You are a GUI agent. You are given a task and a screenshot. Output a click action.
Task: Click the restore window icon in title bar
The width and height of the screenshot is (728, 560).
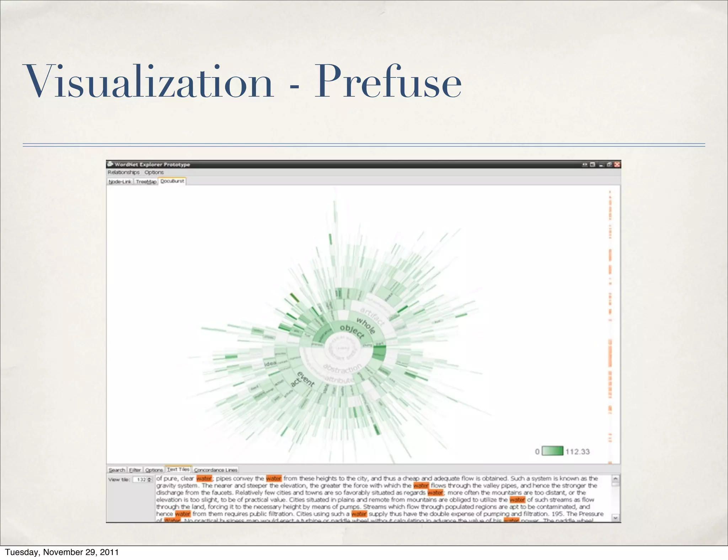coord(609,165)
